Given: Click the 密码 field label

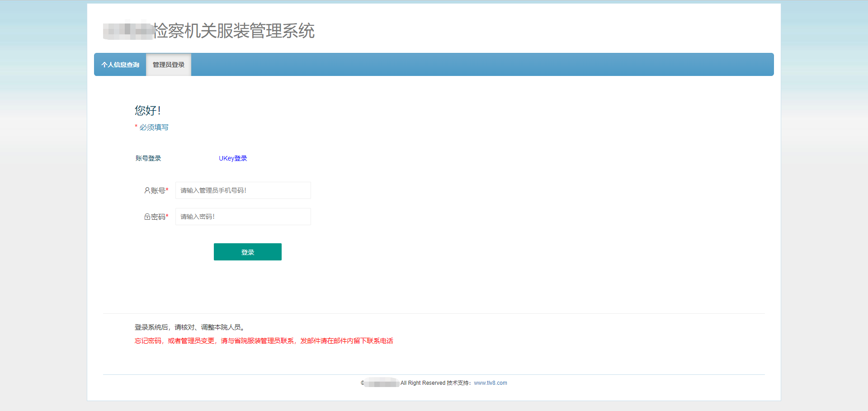Looking at the screenshot, I should point(159,217).
